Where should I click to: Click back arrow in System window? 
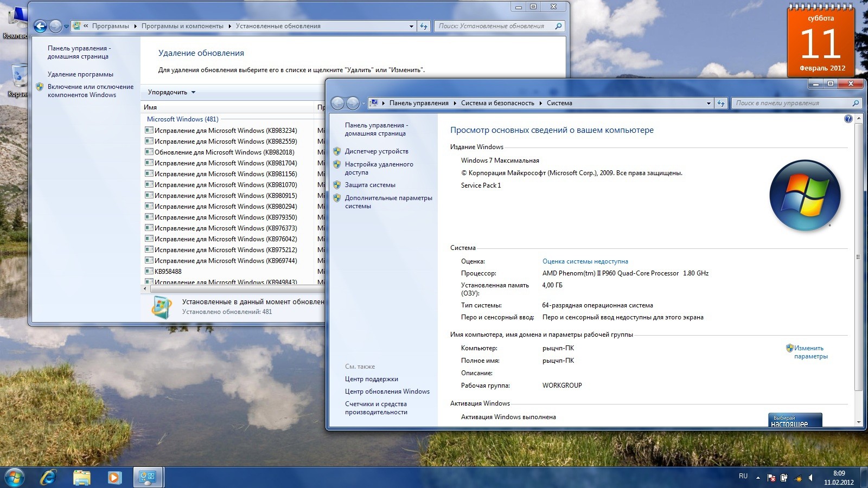pos(337,103)
